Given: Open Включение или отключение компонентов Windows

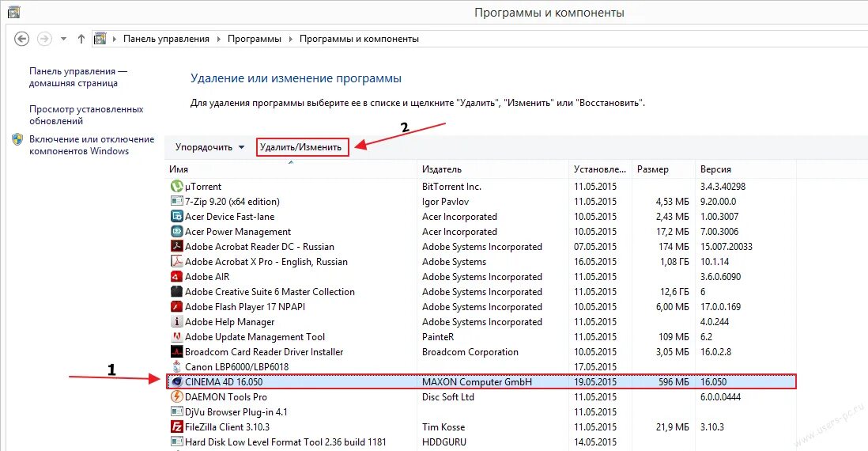Looking at the screenshot, I should click(x=92, y=145).
